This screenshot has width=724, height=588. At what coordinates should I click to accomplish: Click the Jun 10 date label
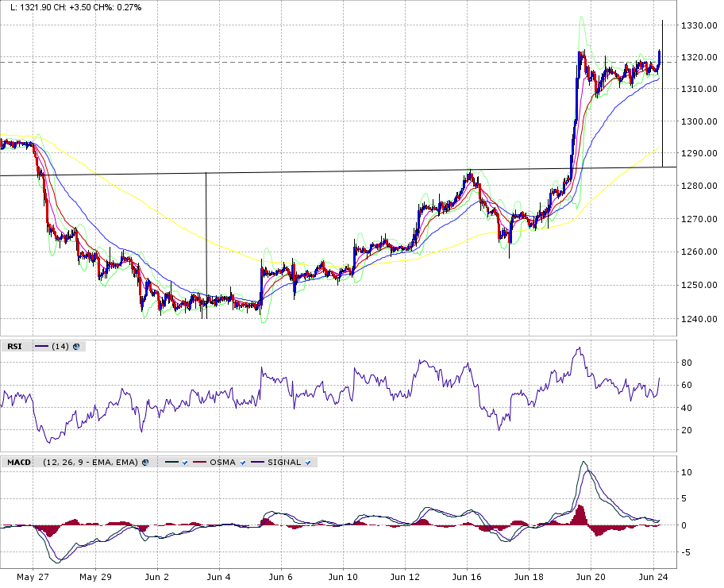coord(343,578)
